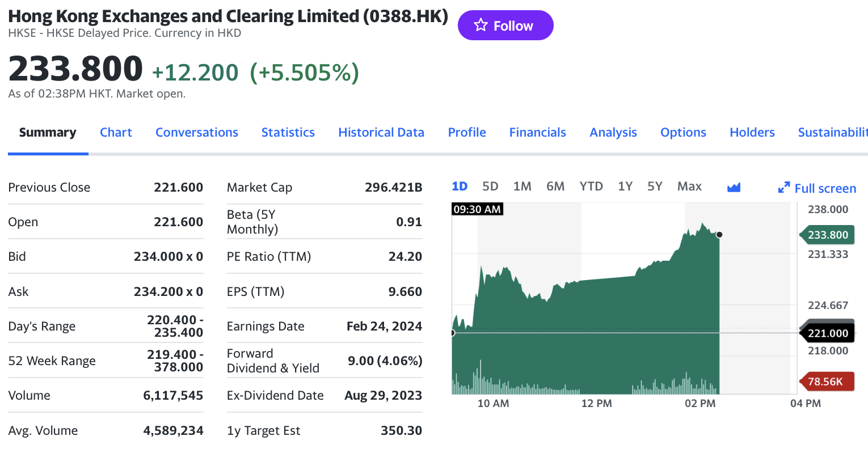The height and width of the screenshot is (449, 868).
Task: Click the green 233.800 price marker
Action: [x=828, y=235]
